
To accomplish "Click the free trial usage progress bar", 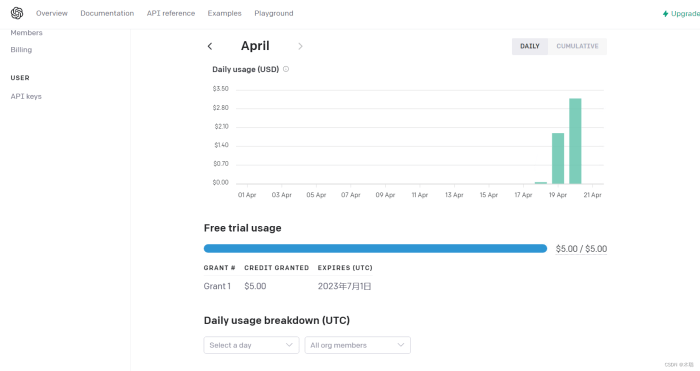I will (375, 249).
